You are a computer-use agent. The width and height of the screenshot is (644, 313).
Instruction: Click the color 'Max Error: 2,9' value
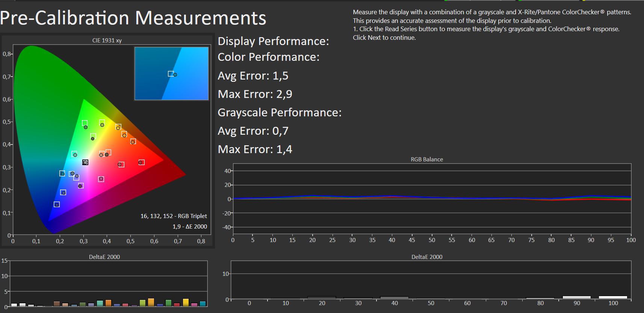255,94
